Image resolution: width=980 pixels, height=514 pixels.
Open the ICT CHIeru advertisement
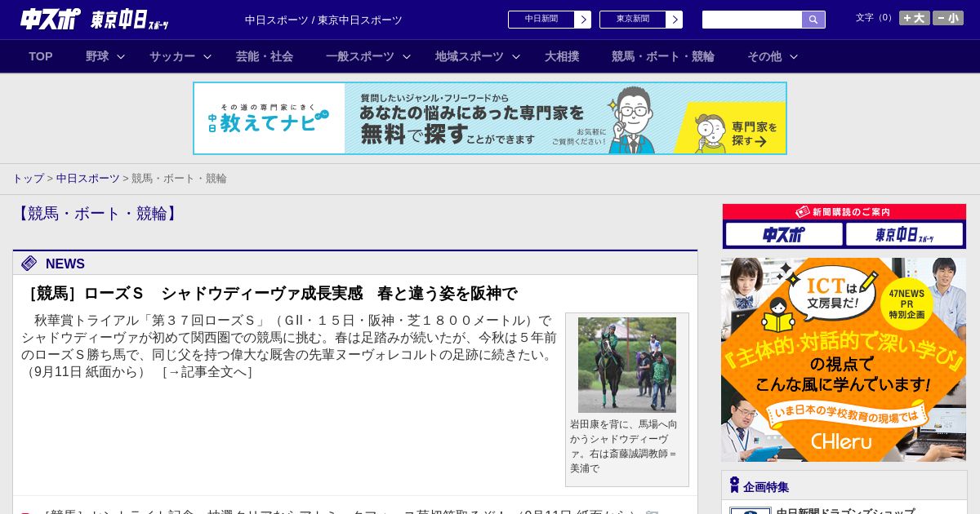point(844,360)
